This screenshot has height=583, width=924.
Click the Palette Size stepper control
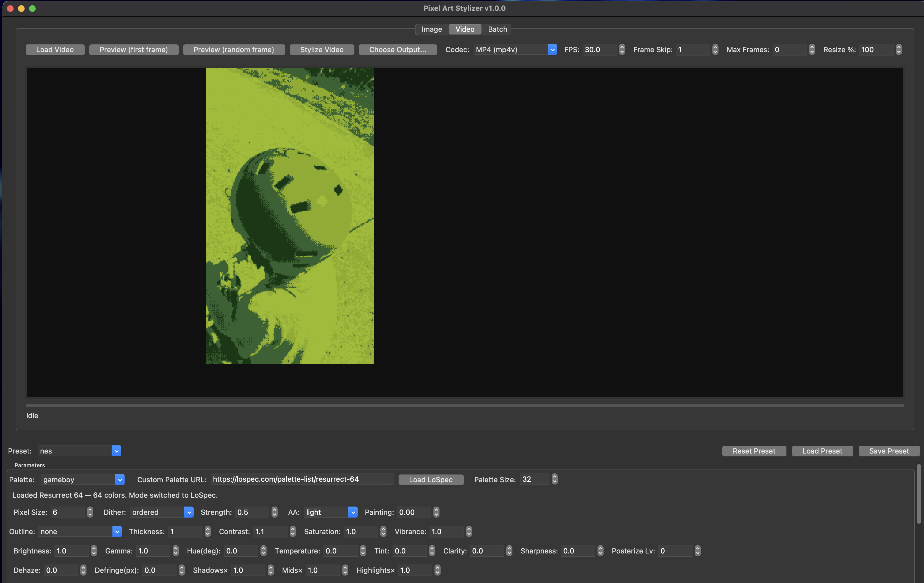[554, 479]
